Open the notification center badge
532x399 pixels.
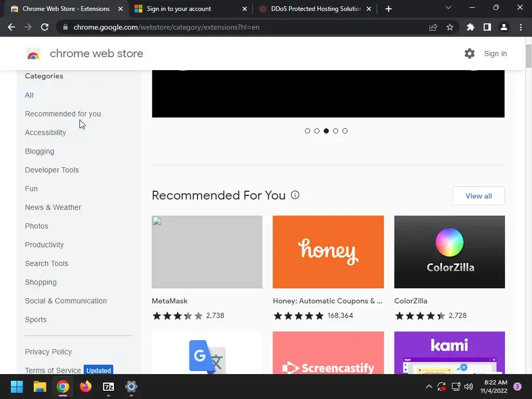(517, 387)
